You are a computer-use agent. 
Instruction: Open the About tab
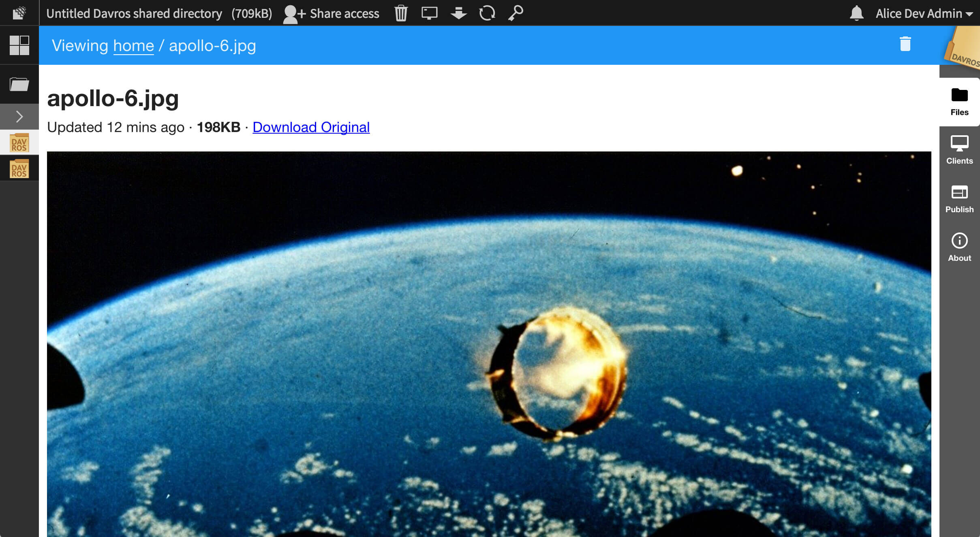pos(959,248)
